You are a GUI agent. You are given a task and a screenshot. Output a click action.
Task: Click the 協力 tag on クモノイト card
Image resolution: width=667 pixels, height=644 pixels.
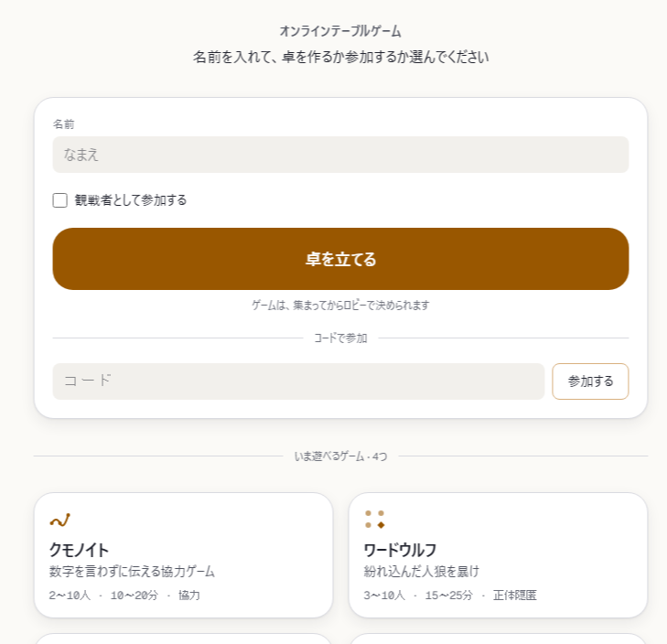(x=188, y=596)
